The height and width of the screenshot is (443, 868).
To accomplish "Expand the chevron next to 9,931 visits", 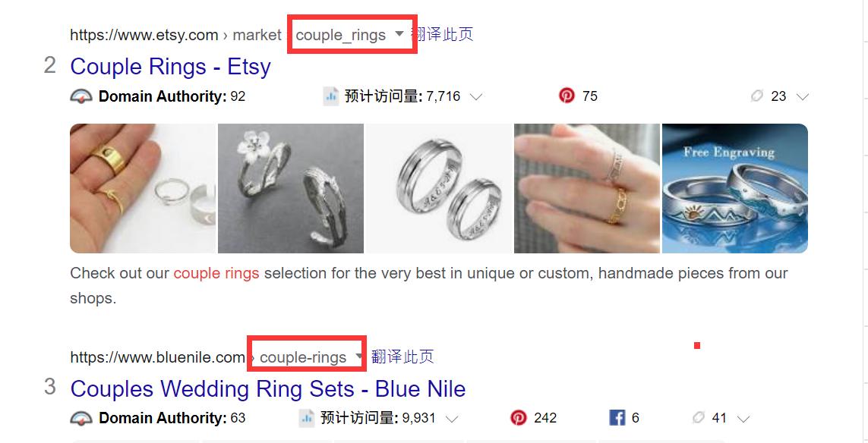I will tap(452, 419).
